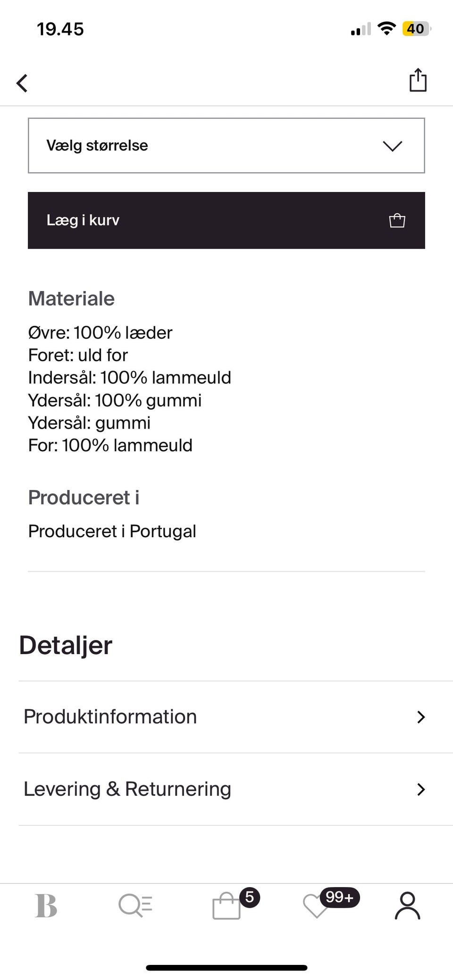This screenshot has height=980, width=453.
Task: Open the Produktinformation row label
Action: coord(110,717)
